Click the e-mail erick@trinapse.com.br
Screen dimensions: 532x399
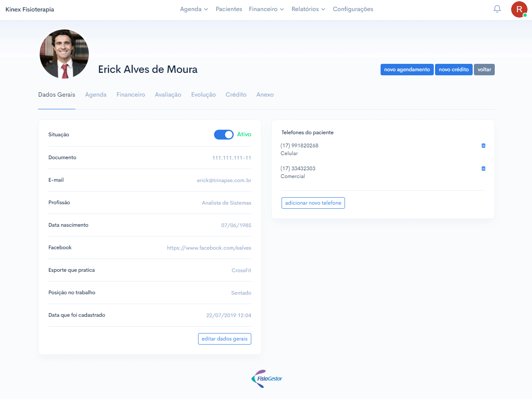[224, 180]
